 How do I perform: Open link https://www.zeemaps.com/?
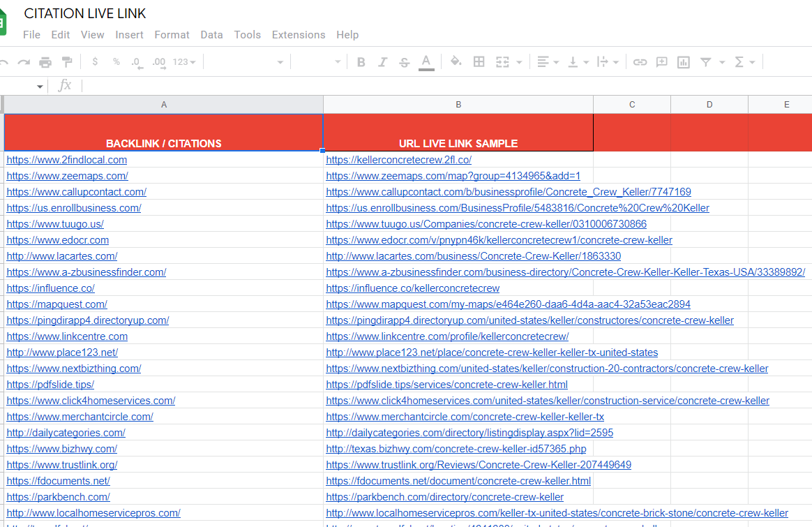[x=68, y=176]
